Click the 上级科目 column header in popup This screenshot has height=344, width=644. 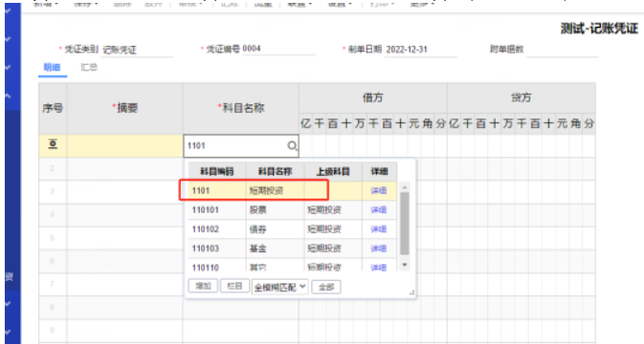[333, 171]
